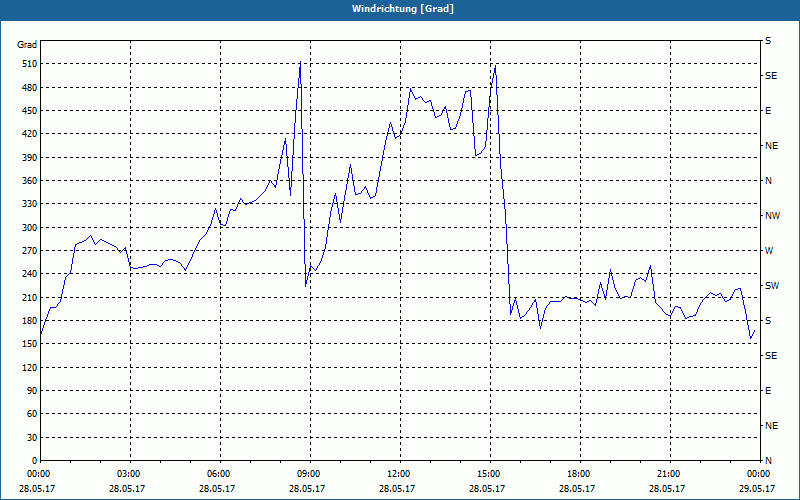The height and width of the screenshot is (500, 800).
Task: Click the 270 degree axis label
Action: pyautogui.click(x=30, y=251)
